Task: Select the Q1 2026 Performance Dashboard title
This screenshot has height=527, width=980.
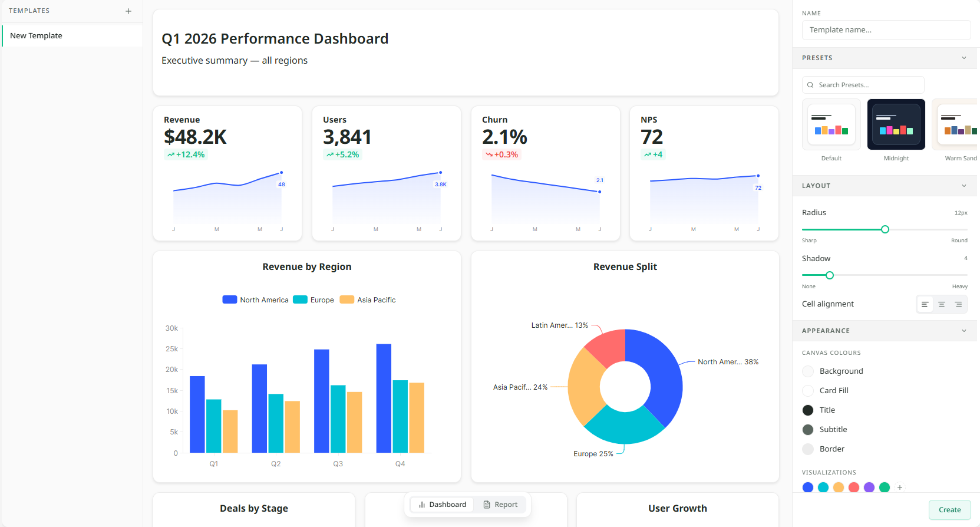Action: pyautogui.click(x=275, y=39)
